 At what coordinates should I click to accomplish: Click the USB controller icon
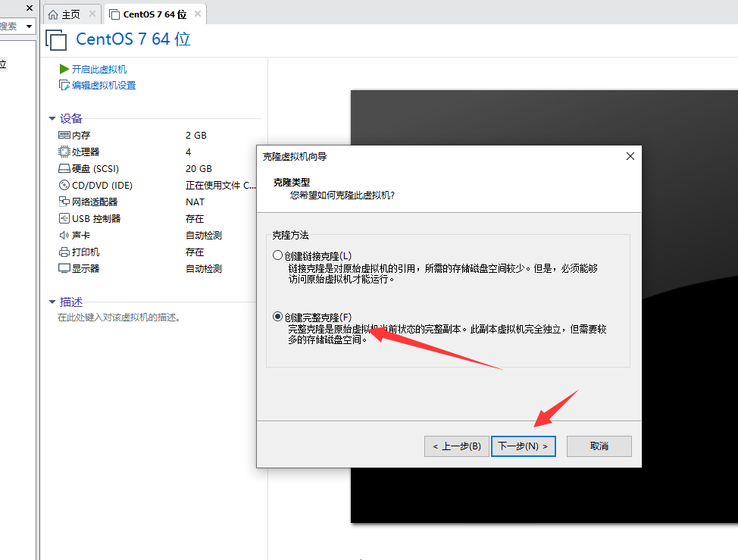tap(64, 218)
